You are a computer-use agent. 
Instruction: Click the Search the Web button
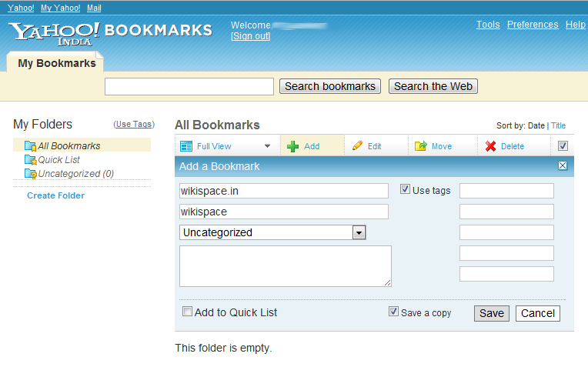(x=433, y=86)
